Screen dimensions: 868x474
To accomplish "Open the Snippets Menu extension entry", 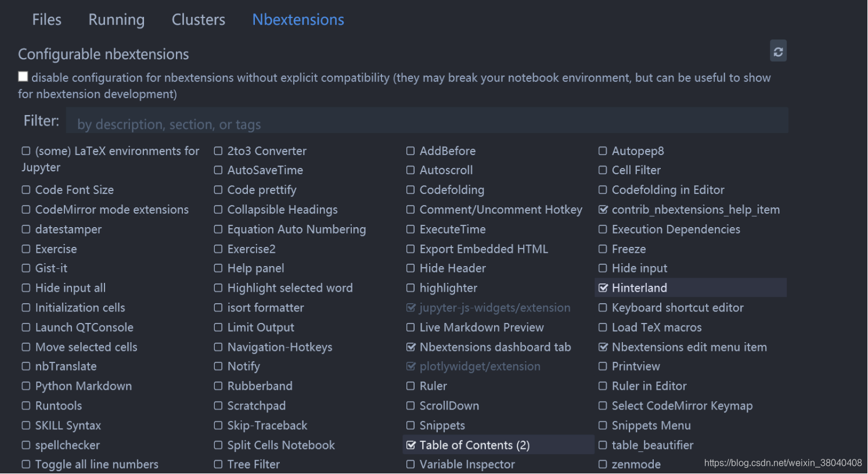I will (651, 426).
